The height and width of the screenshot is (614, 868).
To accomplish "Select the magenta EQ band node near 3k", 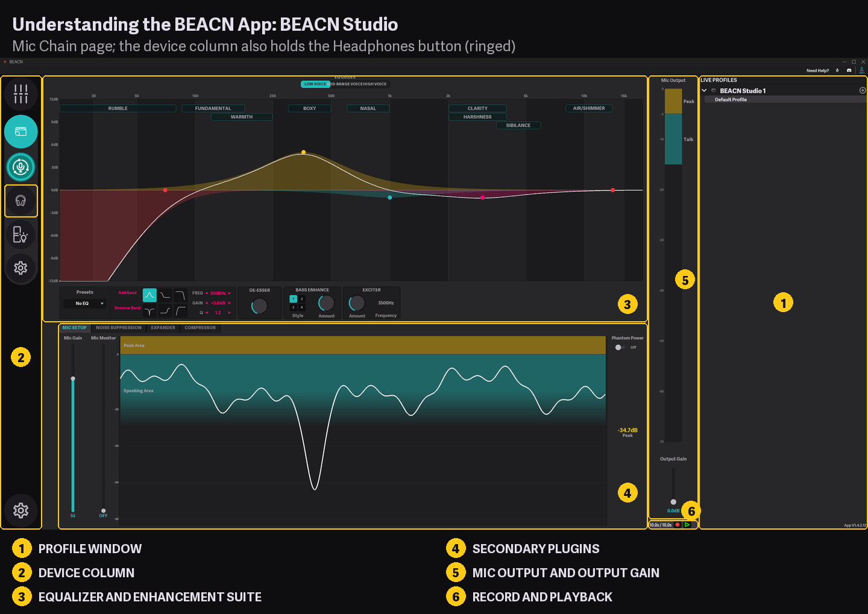I will [482, 198].
